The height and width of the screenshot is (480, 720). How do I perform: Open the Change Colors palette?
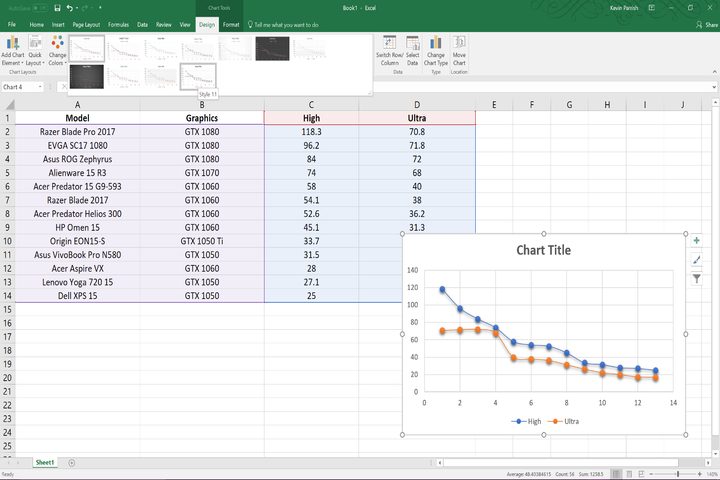pos(57,51)
